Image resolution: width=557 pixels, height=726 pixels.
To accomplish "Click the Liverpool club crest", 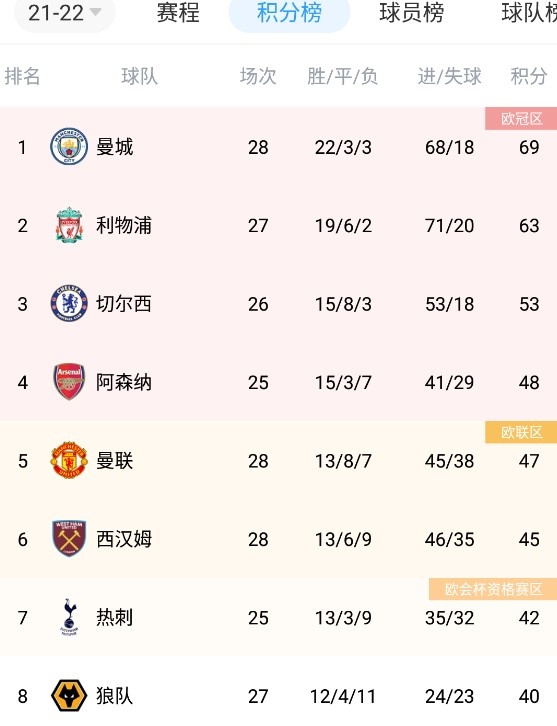I will coord(69,225).
